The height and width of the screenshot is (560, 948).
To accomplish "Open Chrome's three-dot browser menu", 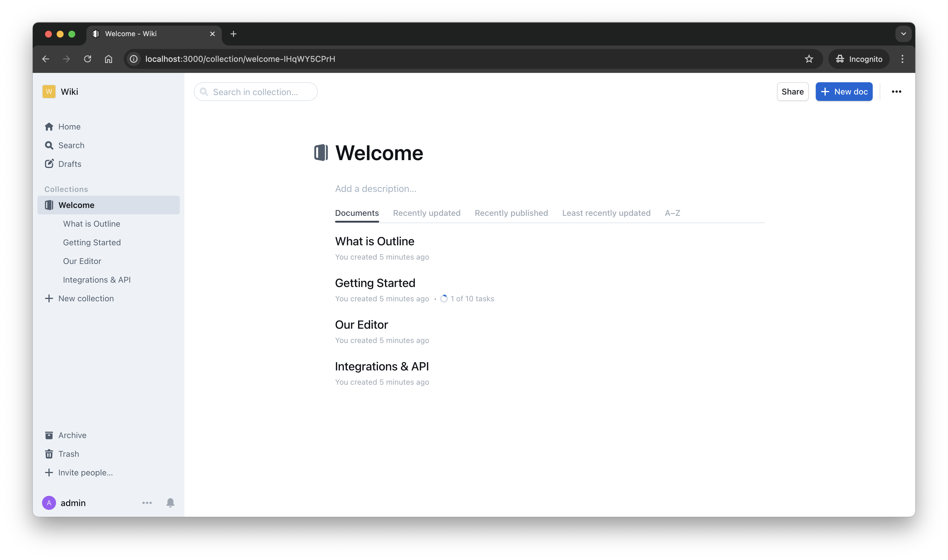I will click(x=903, y=59).
